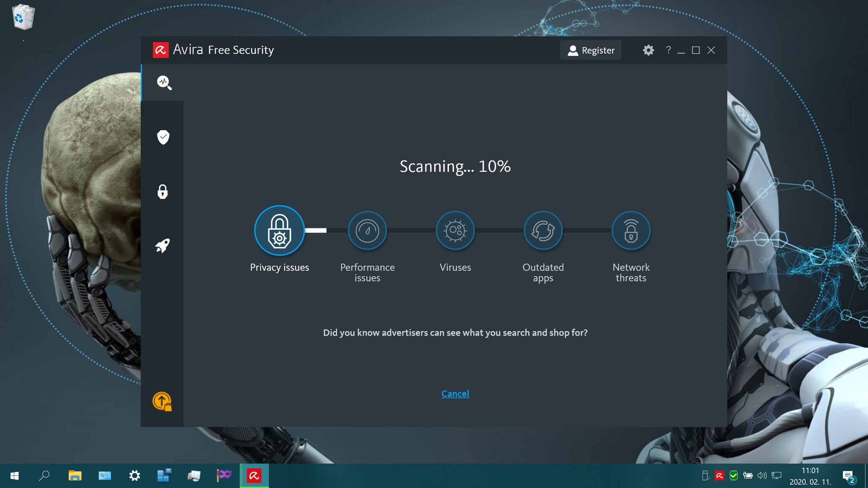Click the Viruses scan step icon
868x488 pixels.
click(455, 230)
